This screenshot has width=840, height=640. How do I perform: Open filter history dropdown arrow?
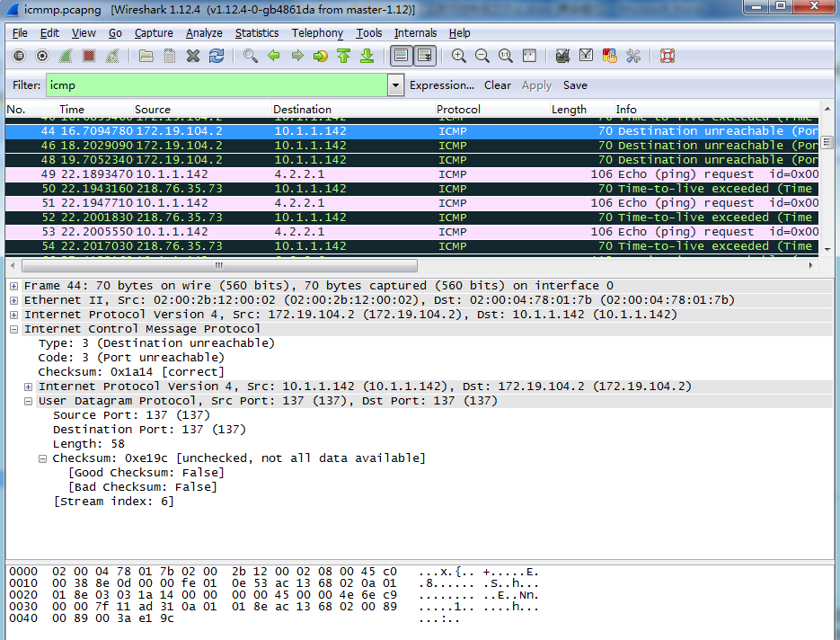[x=395, y=85]
